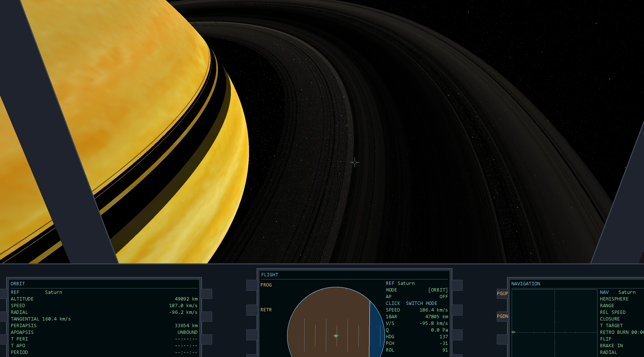Click the Q 0.0 Pa value

439,330
